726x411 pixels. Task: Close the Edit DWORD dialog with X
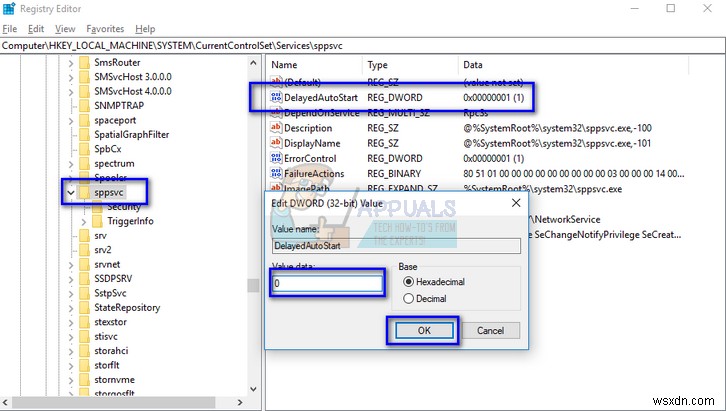516,203
